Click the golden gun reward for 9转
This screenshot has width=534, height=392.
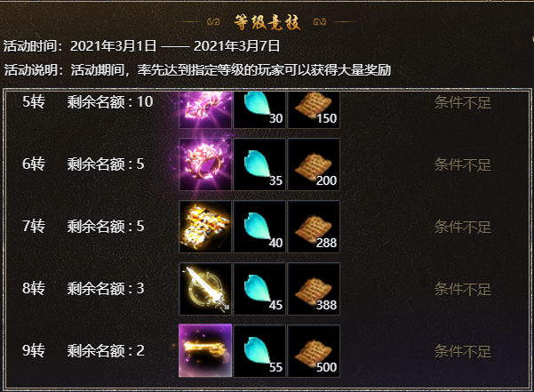(x=205, y=351)
